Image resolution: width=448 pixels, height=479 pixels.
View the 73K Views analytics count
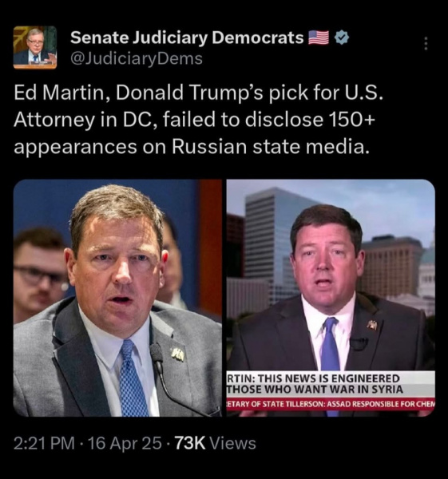[x=215, y=443]
